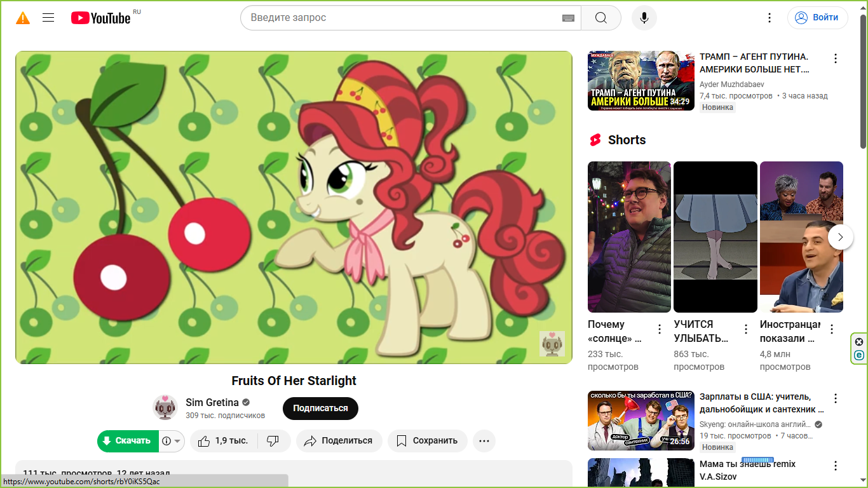Viewport: 868px width, 488px height.
Task: Show next Shorts with the right arrow
Action: [x=841, y=237]
